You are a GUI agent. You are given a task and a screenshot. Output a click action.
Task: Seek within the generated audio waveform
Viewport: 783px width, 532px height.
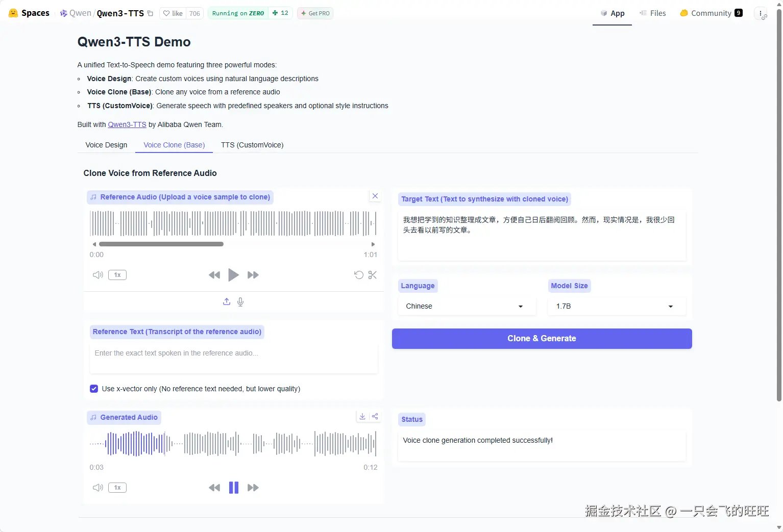click(233, 443)
